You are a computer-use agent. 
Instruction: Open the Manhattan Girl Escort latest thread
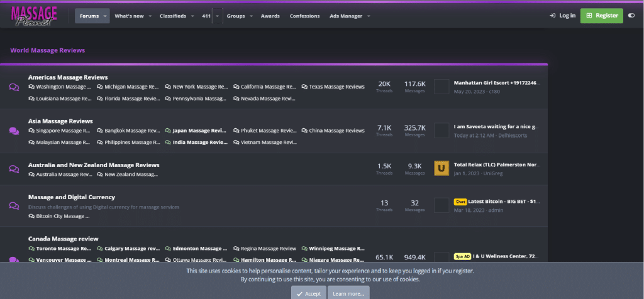pos(497,83)
